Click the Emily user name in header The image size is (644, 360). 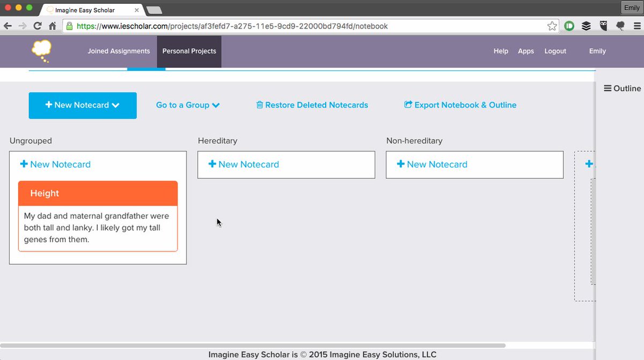click(597, 51)
